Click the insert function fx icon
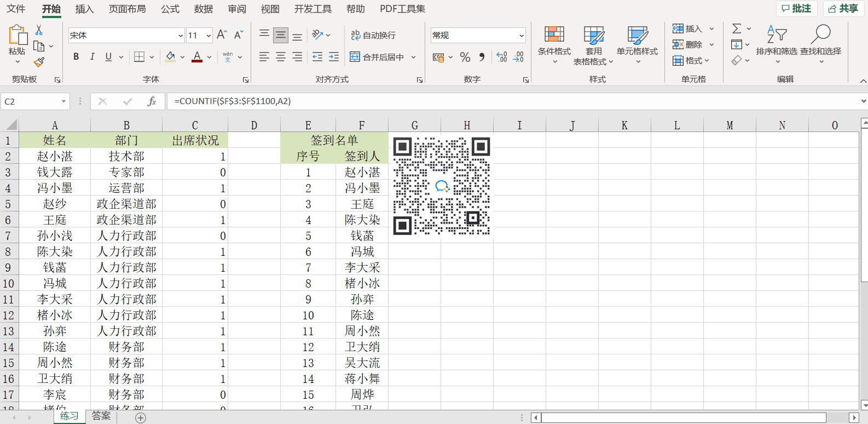The height and width of the screenshot is (424, 868). tap(152, 101)
